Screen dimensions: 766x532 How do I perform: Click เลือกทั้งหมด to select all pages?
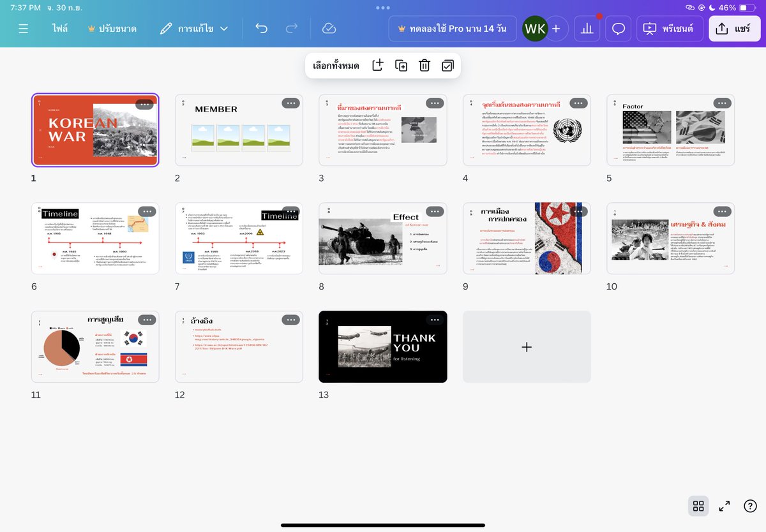coord(336,66)
